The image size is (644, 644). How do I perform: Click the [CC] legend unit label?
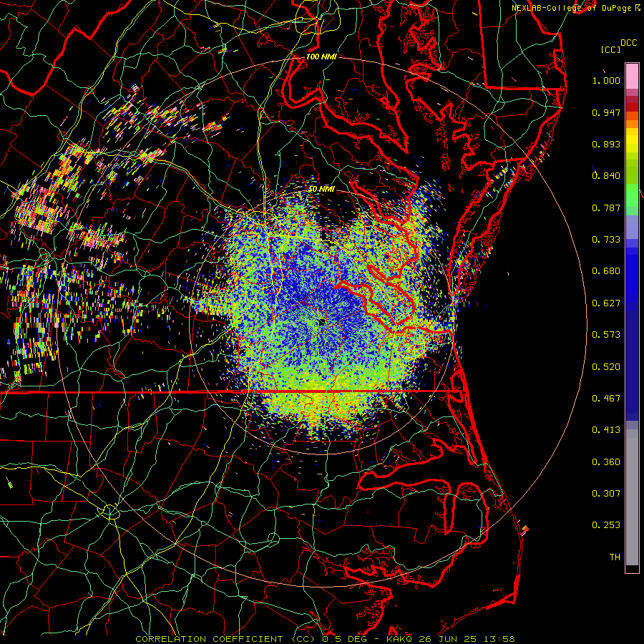click(x=610, y=49)
